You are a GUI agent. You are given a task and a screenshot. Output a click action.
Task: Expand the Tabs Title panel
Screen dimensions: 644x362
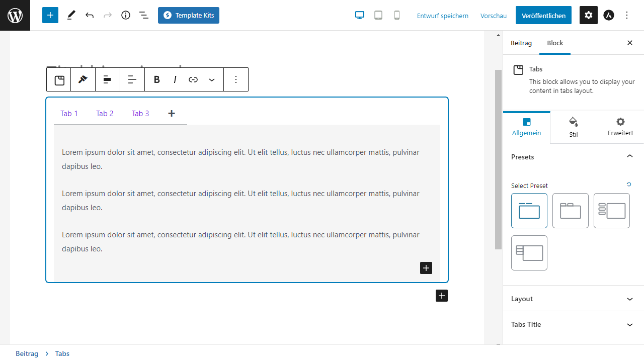(573, 324)
